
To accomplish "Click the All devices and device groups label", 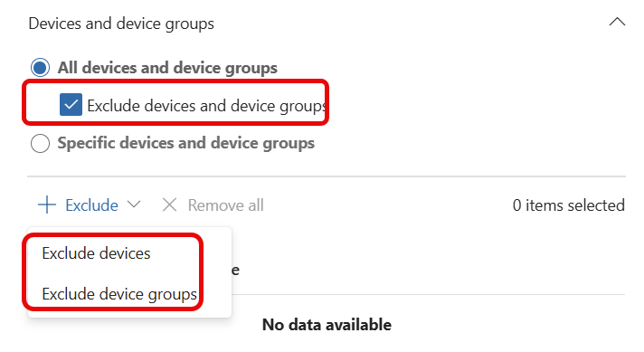I will pos(167,68).
